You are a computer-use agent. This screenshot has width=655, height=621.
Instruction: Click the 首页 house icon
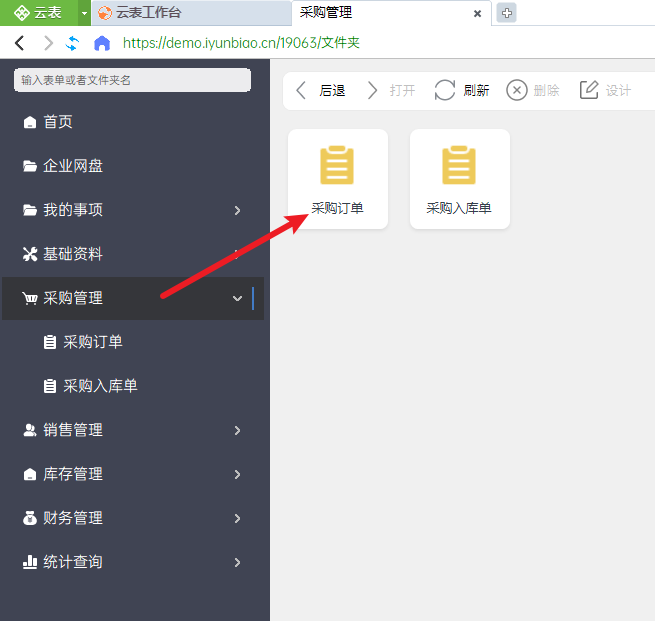point(30,122)
